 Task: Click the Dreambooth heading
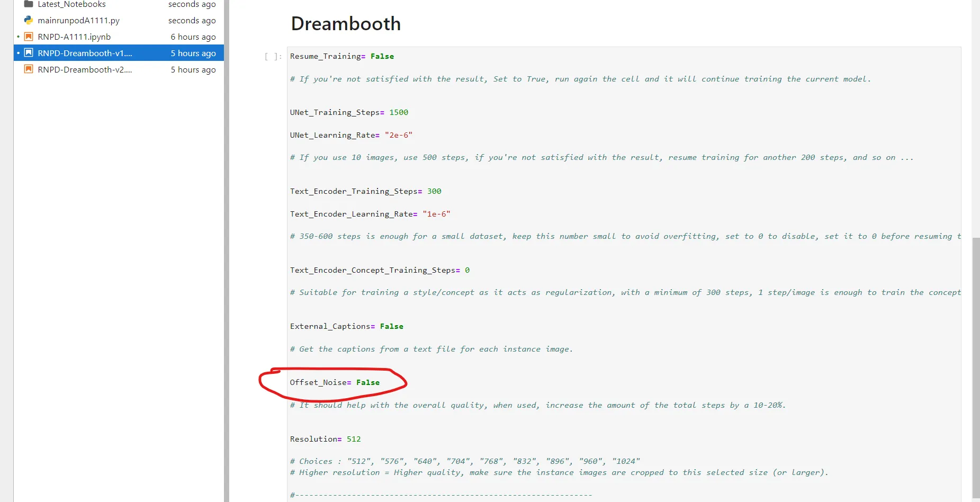click(x=346, y=24)
